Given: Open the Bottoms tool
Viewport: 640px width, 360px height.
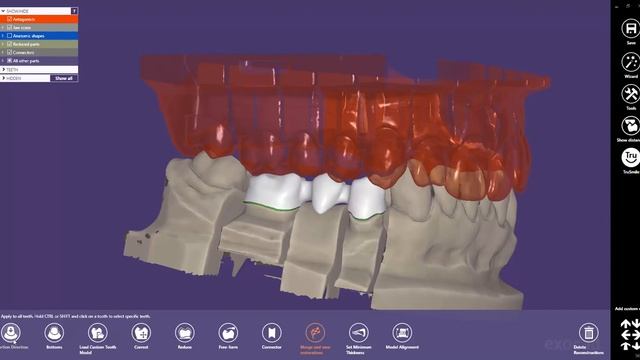Looking at the screenshot, I should [x=54, y=333].
